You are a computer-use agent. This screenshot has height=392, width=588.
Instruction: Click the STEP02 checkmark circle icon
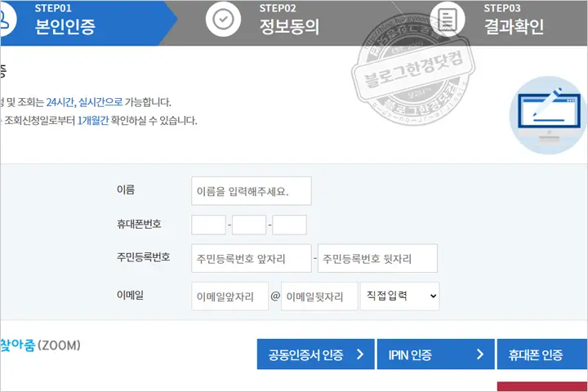[223, 19]
